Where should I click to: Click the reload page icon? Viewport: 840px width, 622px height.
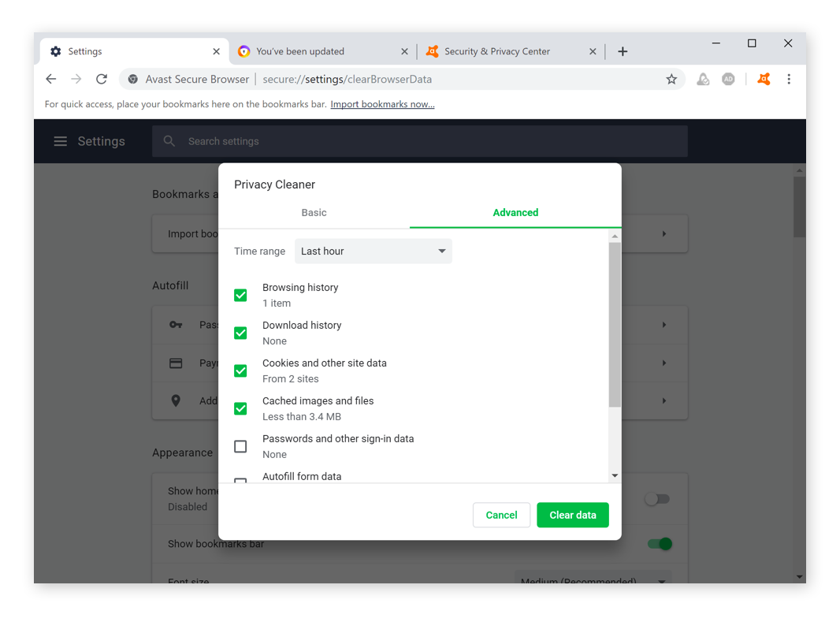click(102, 79)
